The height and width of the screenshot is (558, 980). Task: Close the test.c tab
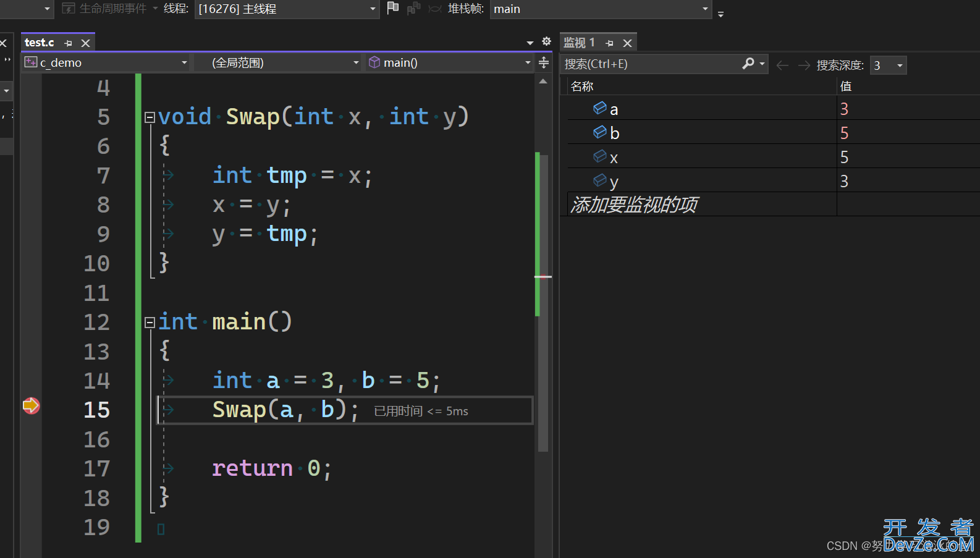point(86,43)
